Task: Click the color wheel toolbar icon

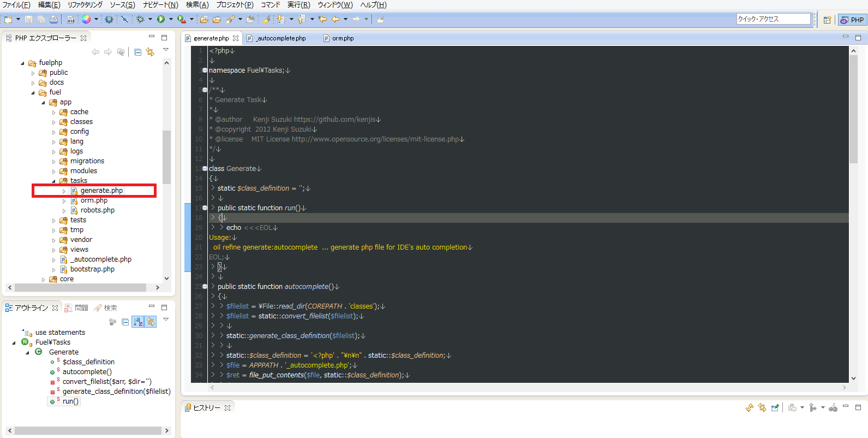Action: pos(86,19)
